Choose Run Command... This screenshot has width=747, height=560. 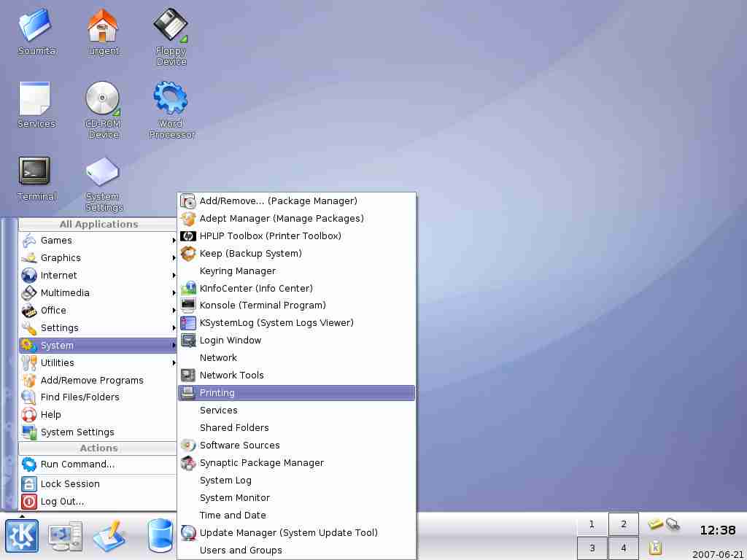pos(98,464)
